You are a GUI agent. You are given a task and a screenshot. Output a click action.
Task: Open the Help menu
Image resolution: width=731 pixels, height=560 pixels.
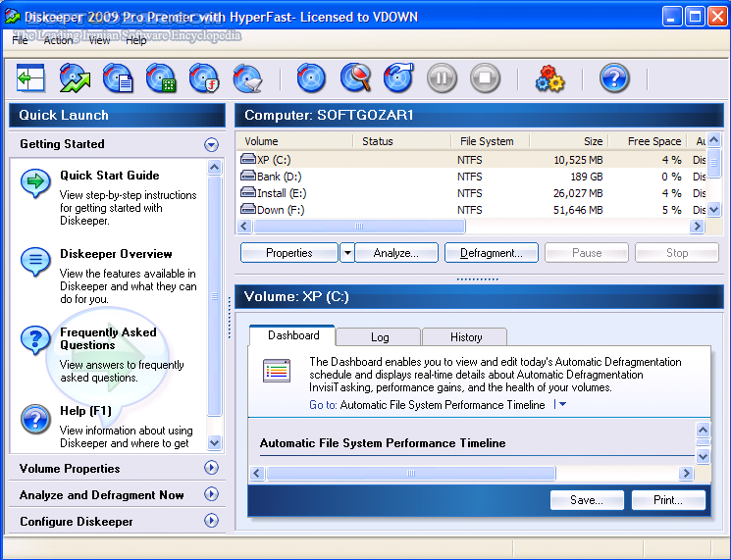136,40
